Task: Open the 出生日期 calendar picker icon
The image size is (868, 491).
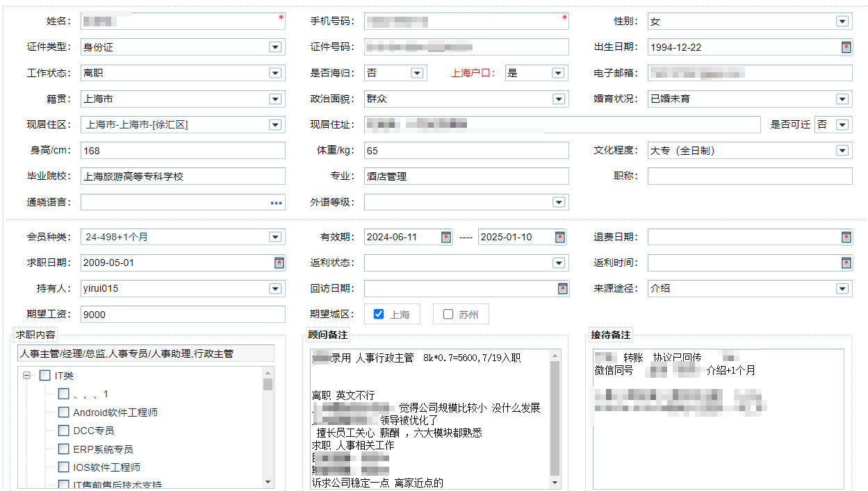Action: 846,47
